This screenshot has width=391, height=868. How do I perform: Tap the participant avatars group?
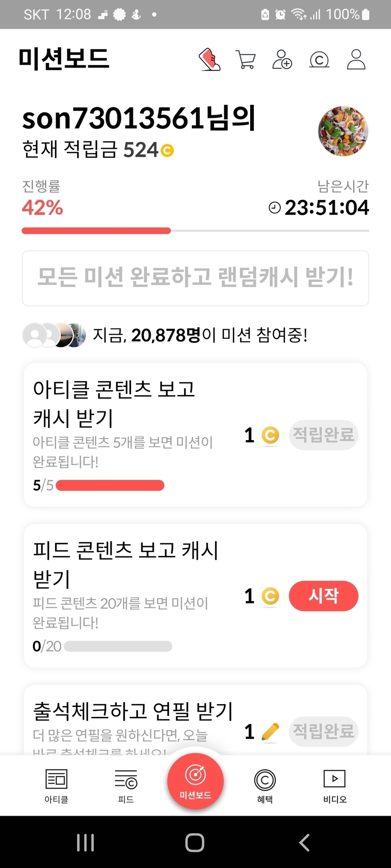54,335
